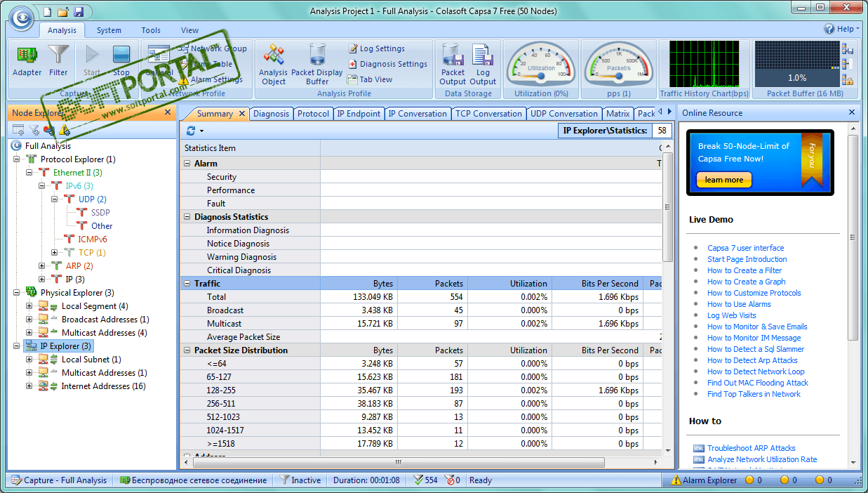The image size is (868, 493).
Task: Open Diagnosis Settings
Action: click(x=388, y=64)
